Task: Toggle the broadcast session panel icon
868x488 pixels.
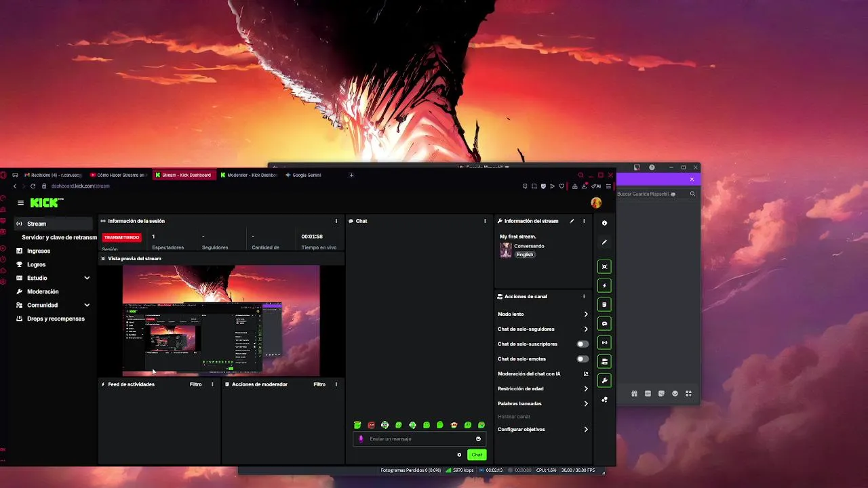Action: pos(604,342)
